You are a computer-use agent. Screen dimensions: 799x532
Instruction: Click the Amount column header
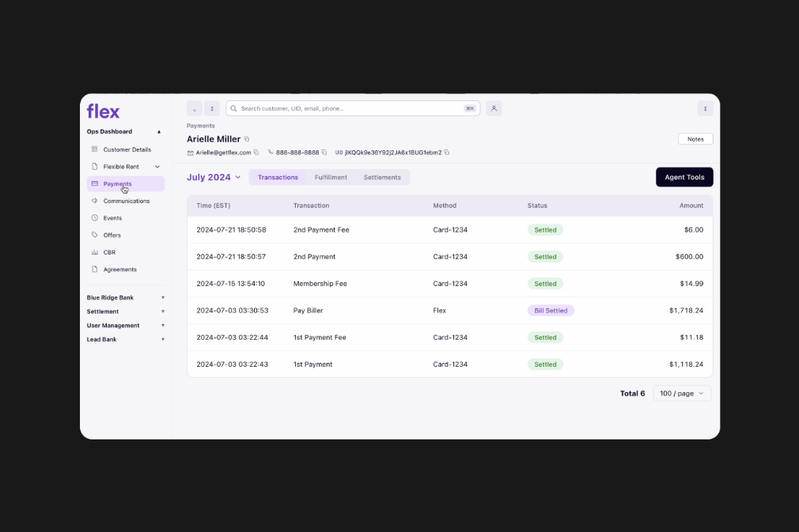click(691, 206)
